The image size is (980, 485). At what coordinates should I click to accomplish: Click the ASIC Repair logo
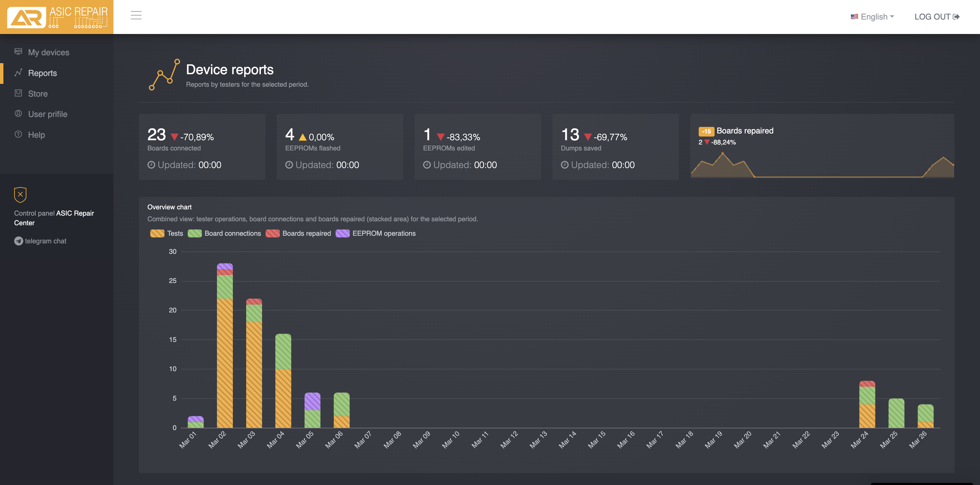(57, 17)
